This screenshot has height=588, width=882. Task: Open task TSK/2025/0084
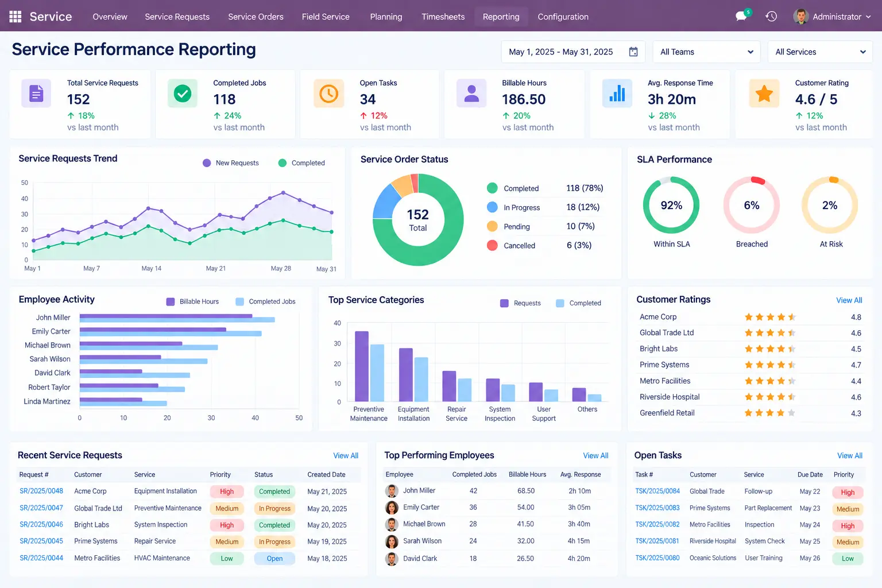pos(657,491)
